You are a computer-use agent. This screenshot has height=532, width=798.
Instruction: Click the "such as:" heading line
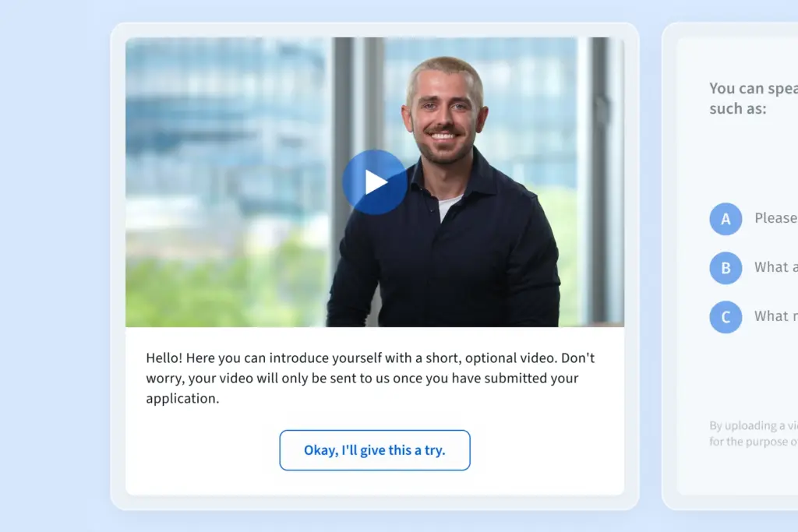click(x=737, y=109)
